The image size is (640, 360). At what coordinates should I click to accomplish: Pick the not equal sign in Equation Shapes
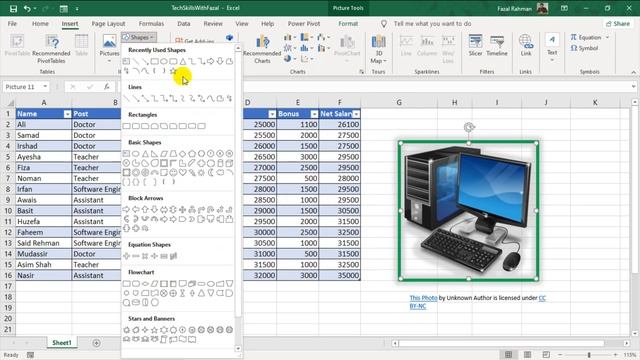click(x=173, y=256)
